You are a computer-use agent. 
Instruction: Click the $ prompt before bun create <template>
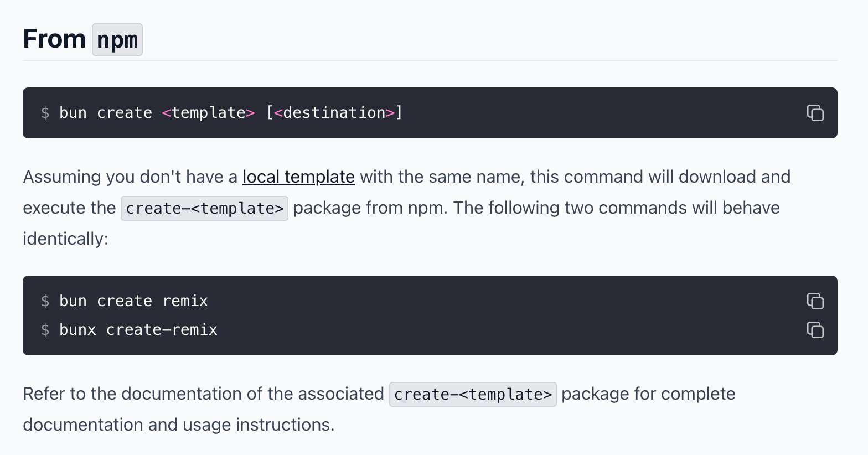tap(45, 113)
